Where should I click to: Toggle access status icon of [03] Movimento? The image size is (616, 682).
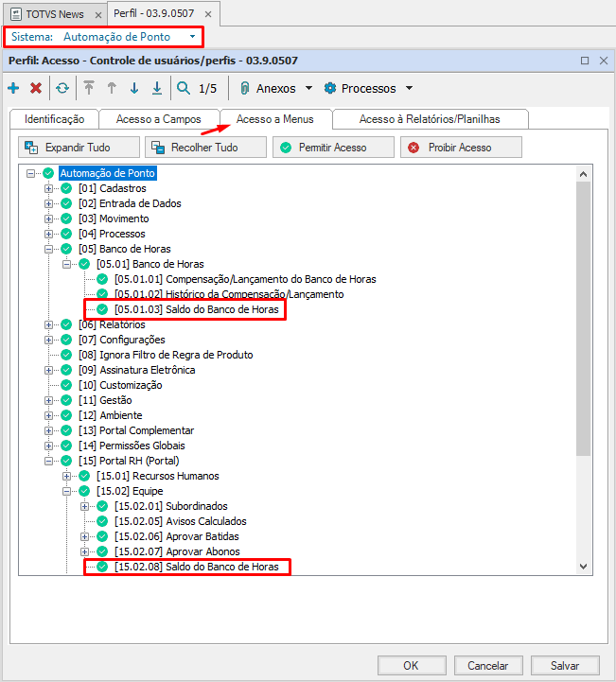click(x=66, y=219)
